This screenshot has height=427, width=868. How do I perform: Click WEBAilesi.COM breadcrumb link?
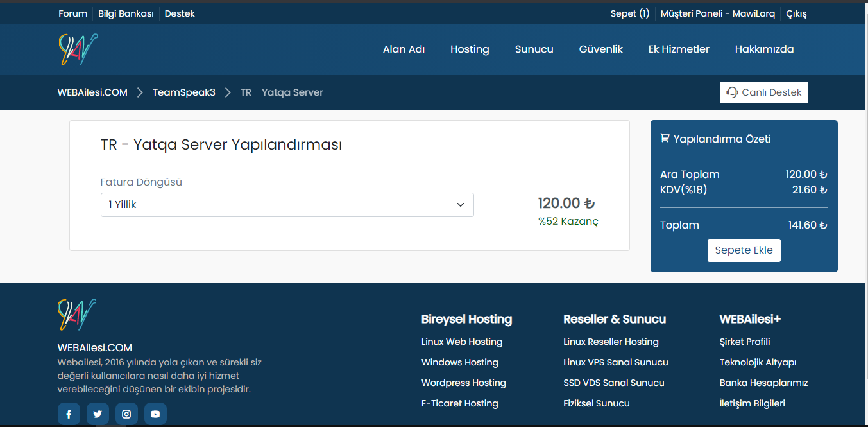click(x=92, y=92)
